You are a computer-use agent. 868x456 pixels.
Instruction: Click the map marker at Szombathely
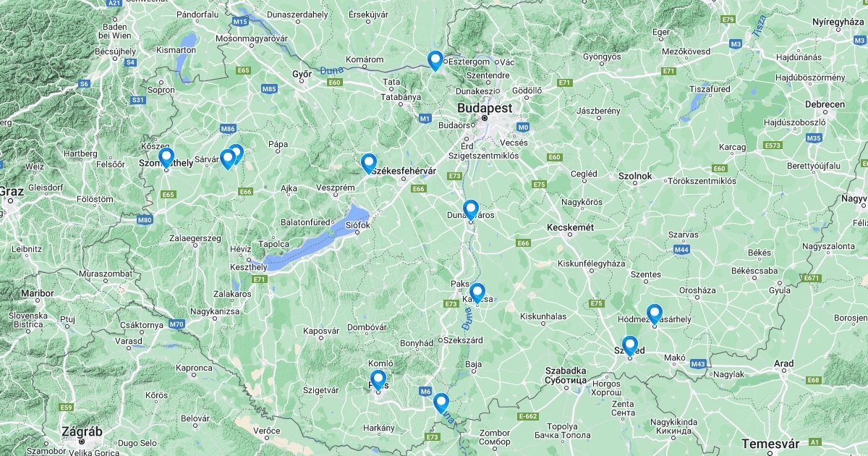click(x=166, y=158)
